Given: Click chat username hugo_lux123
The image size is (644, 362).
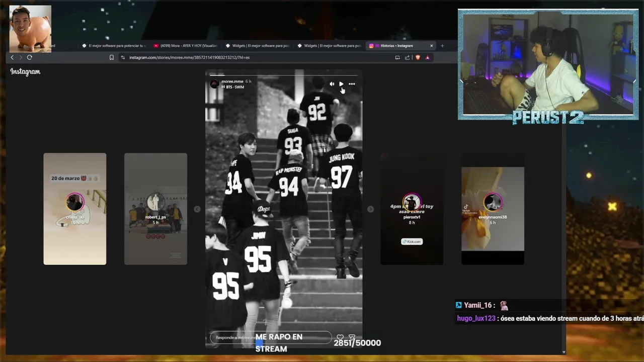Looking at the screenshot, I should pyautogui.click(x=476, y=318).
